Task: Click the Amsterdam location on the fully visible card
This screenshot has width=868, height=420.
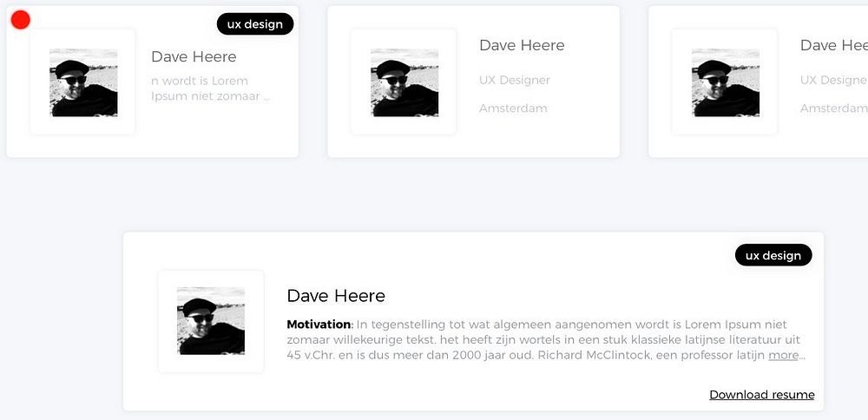Action: pos(513,108)
